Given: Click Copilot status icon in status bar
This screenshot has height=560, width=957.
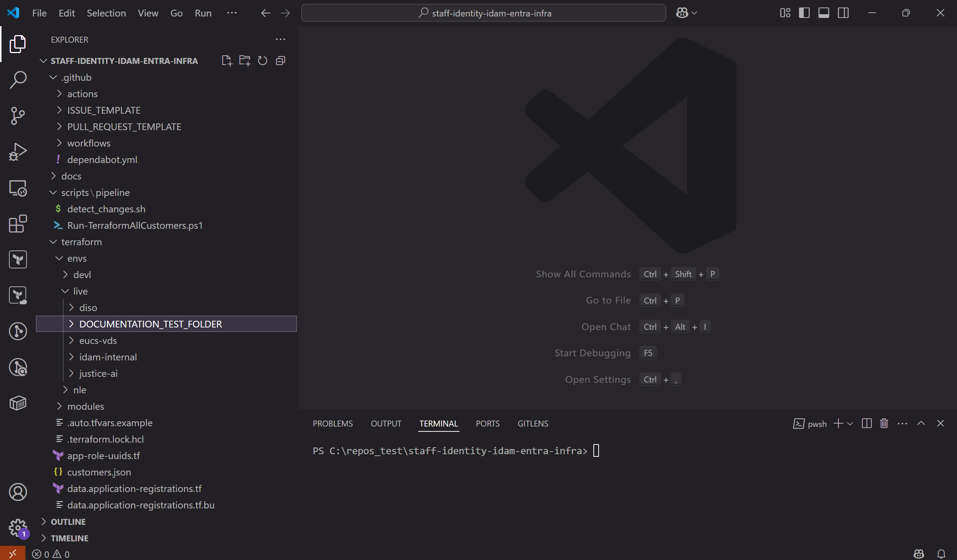Looking at the screenshot, I should click(918, 554).
